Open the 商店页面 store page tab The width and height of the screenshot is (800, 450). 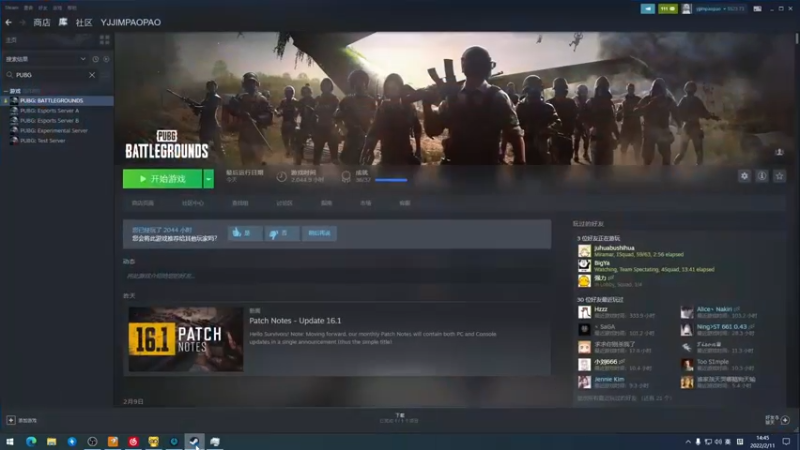point(142,203)
